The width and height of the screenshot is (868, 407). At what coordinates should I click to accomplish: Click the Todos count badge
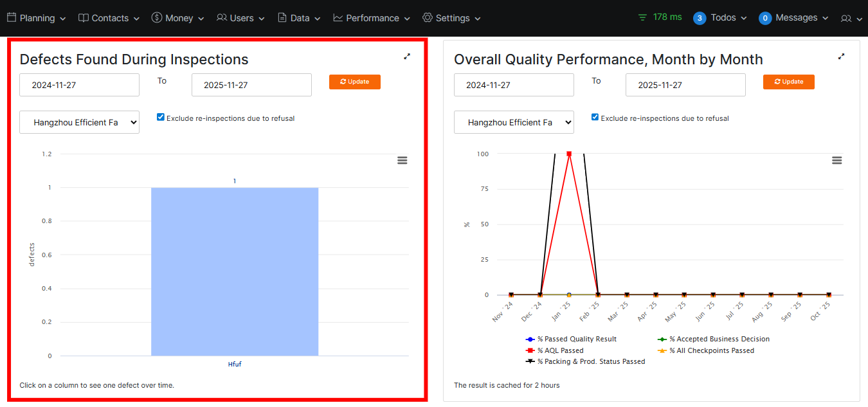point(700,18)
